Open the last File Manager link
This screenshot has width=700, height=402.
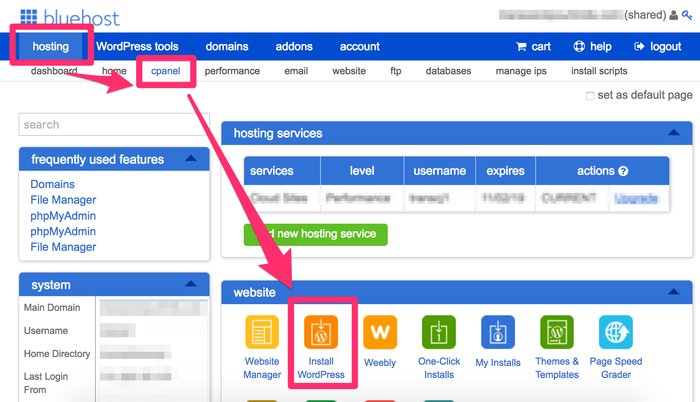pyautogui.click(x=63, y=247)
